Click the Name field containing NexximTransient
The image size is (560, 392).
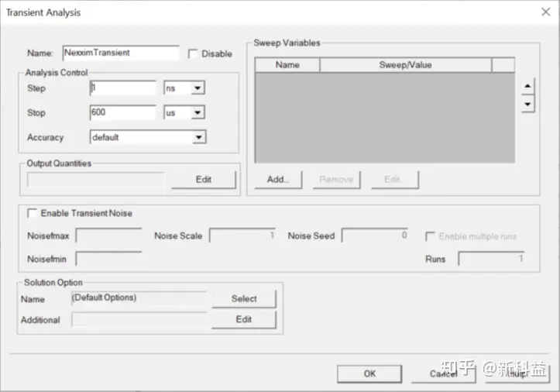[120, 53]
